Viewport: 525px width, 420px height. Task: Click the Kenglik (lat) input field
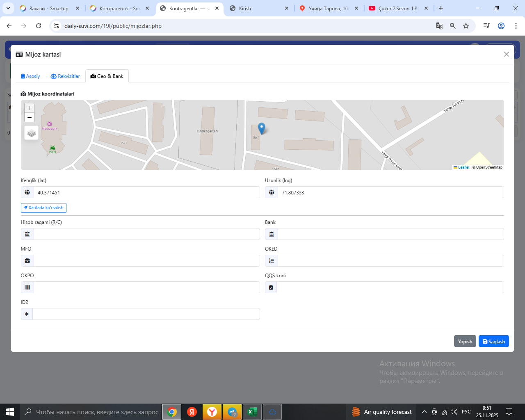[146, 192]
